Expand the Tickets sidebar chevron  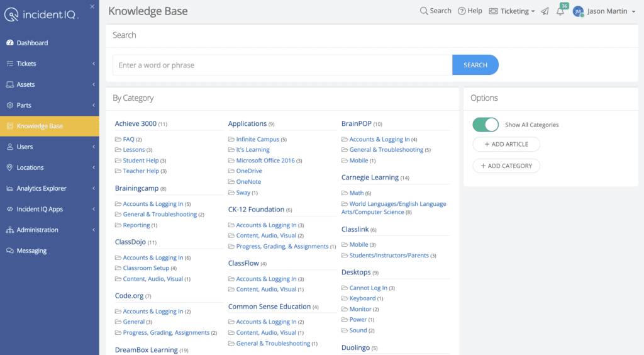pyautogui.click(x=94, y=64)
